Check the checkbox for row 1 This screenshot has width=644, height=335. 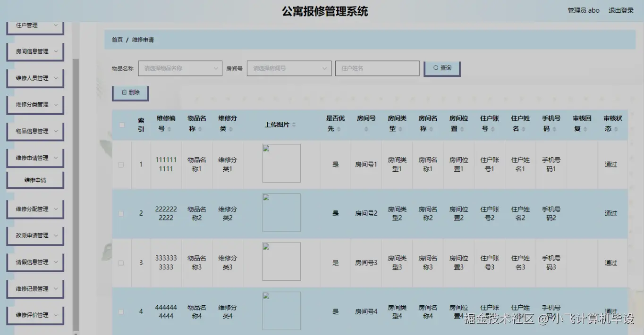tap(121, 164)
